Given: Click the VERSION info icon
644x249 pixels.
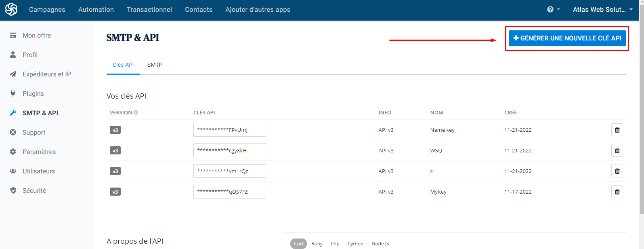Looking at the screenshot, I should pos(136,112).
